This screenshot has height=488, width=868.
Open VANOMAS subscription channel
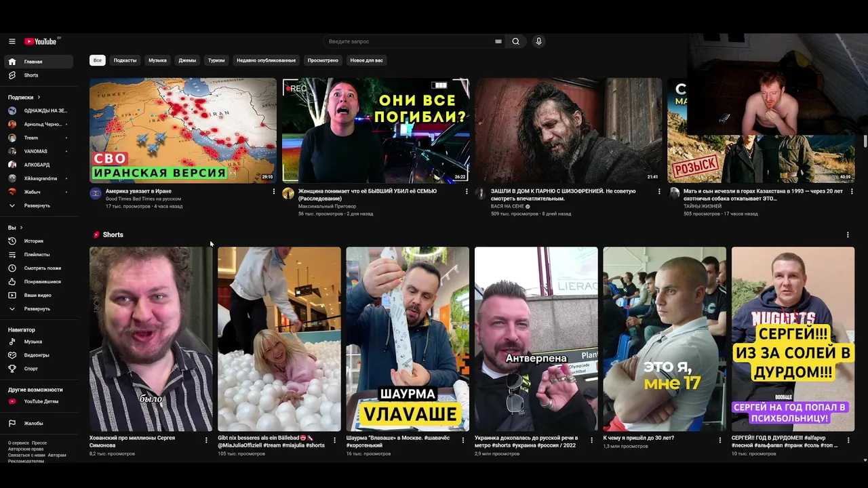39,151
